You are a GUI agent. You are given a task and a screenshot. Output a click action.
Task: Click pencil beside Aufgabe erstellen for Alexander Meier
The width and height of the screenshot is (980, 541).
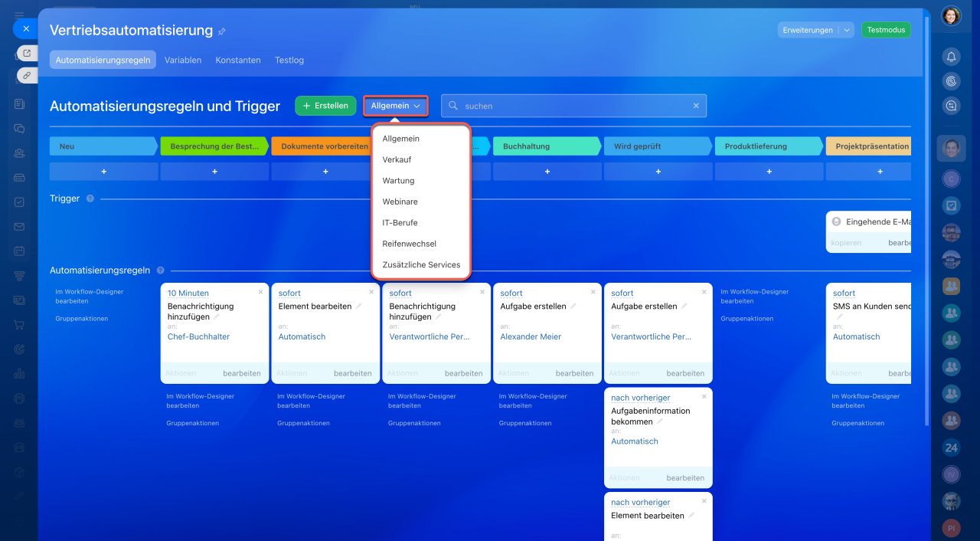tap(573, 307)
